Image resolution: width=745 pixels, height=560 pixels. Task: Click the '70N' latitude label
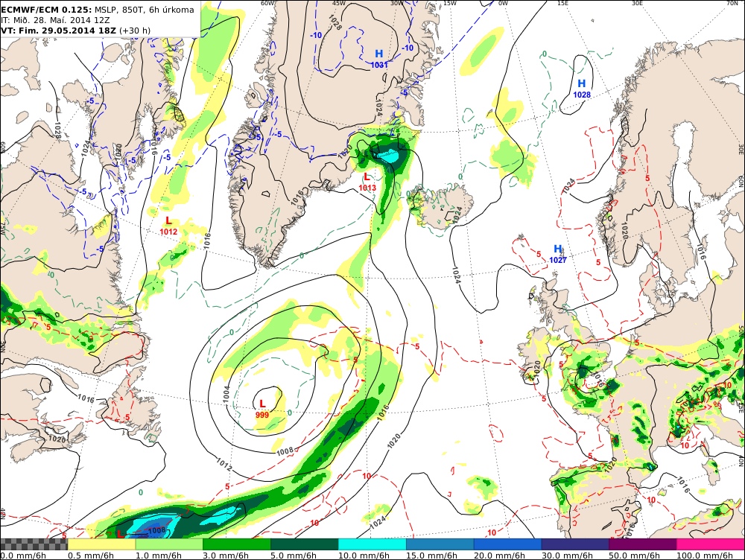732,3
